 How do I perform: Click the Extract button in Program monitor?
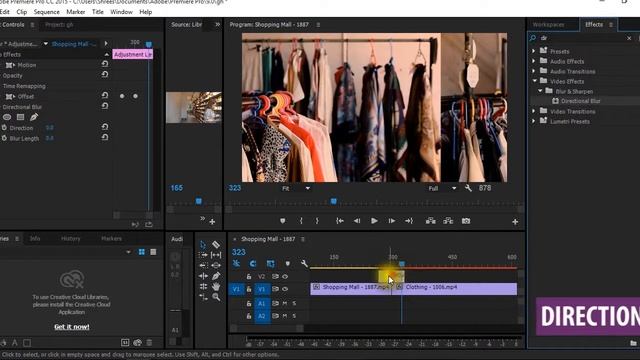point(448,221)
